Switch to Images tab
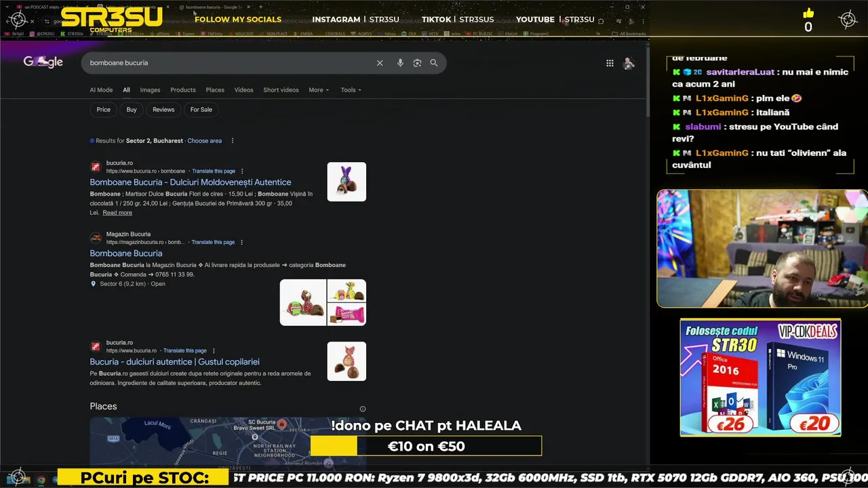 click(x=150, y=90)
